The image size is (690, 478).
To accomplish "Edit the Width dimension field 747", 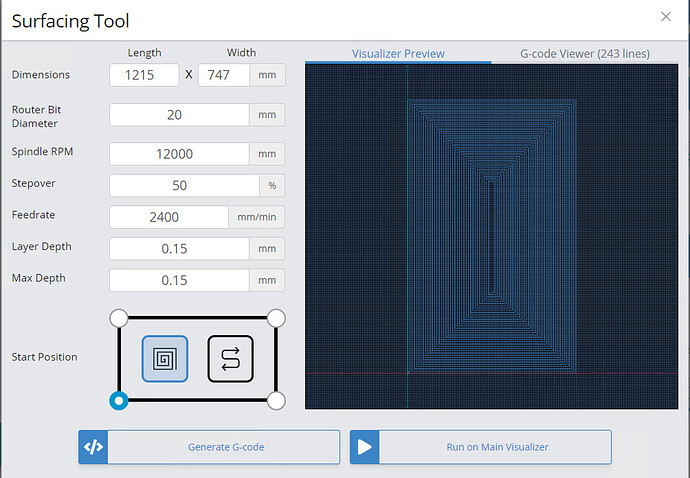I will point(224,75).
